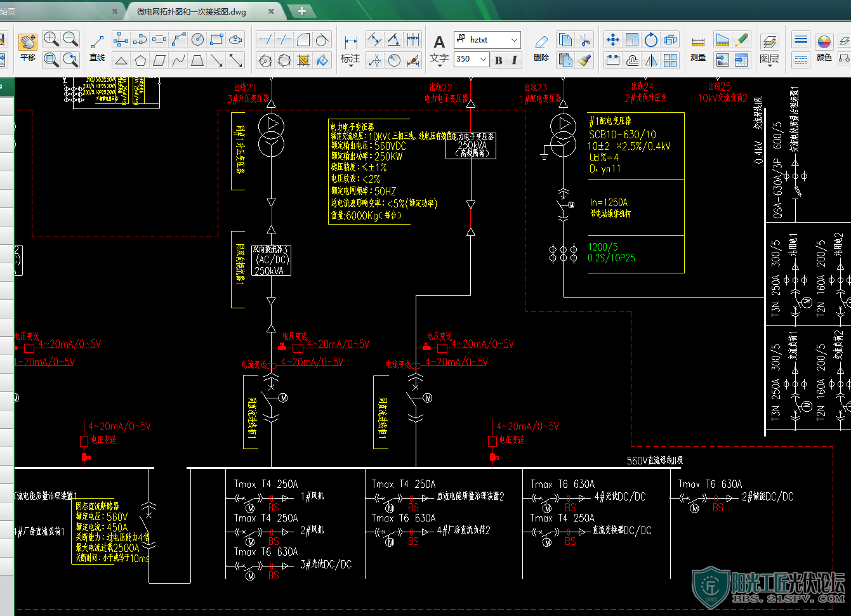
Task: Click the format painter brush icon
Action: 584,60
